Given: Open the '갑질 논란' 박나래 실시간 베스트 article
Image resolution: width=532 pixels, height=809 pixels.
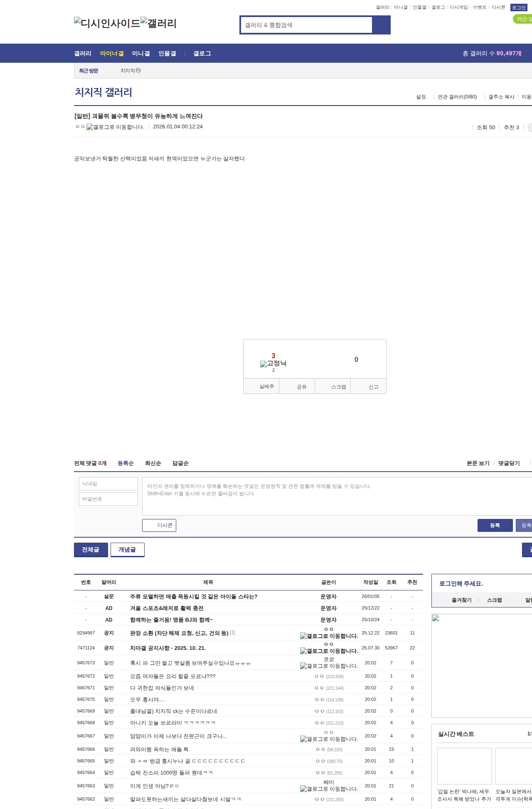Looking at the screenshot, I should pyautogui.click(x=464, y=795).
